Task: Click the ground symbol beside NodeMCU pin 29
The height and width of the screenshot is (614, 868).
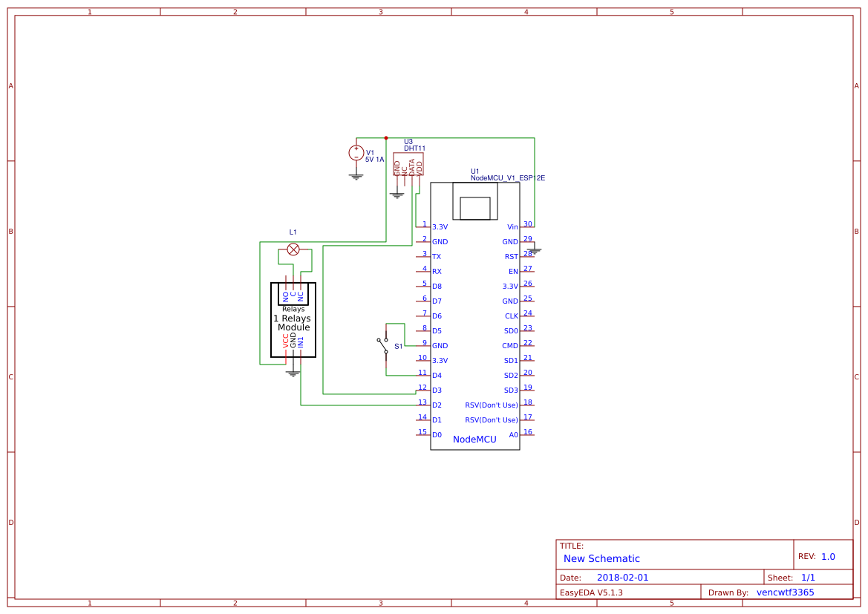Action: (x=534, y=251)
